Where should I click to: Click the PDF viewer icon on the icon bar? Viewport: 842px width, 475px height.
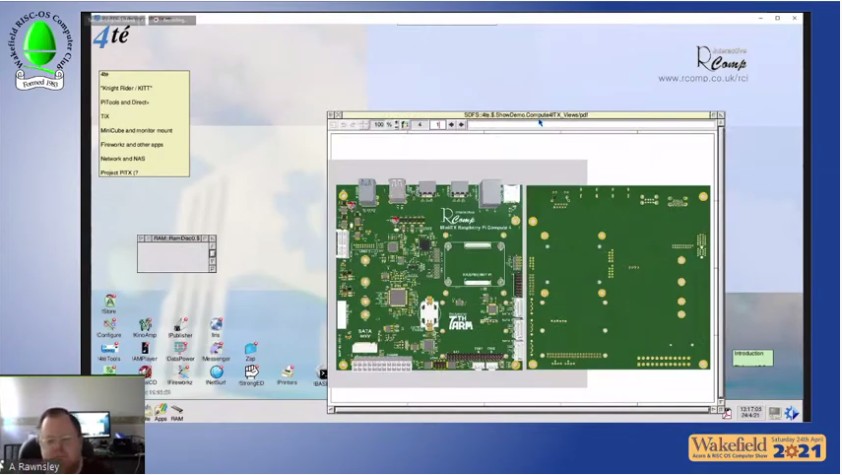pyautogui.click(x=727, y=413)
